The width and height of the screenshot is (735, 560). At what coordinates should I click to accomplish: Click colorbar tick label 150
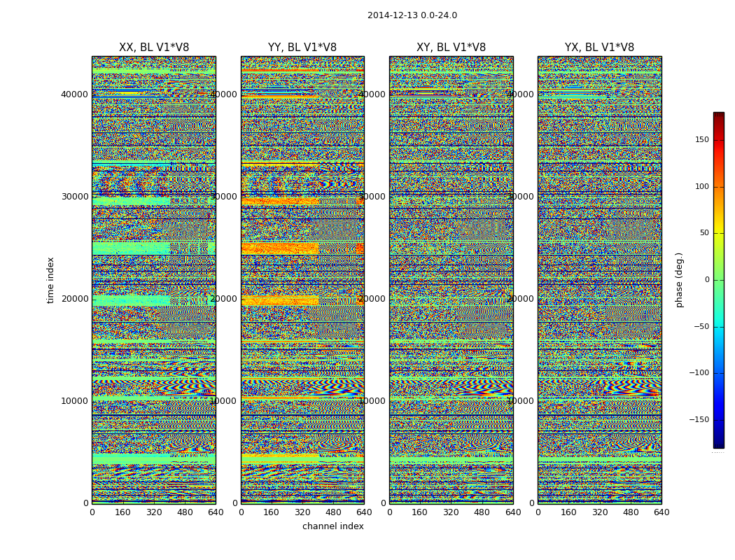tap(702, 139)
